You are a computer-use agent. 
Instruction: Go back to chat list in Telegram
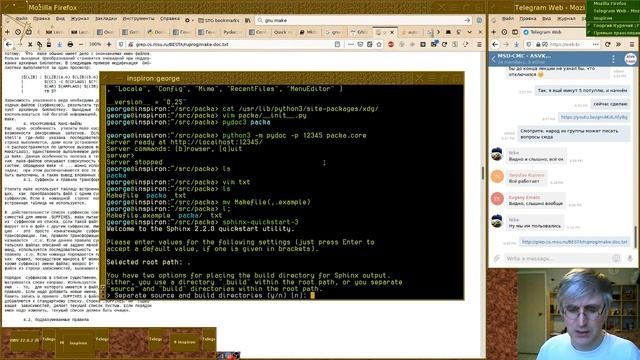(x=493, y=59)
